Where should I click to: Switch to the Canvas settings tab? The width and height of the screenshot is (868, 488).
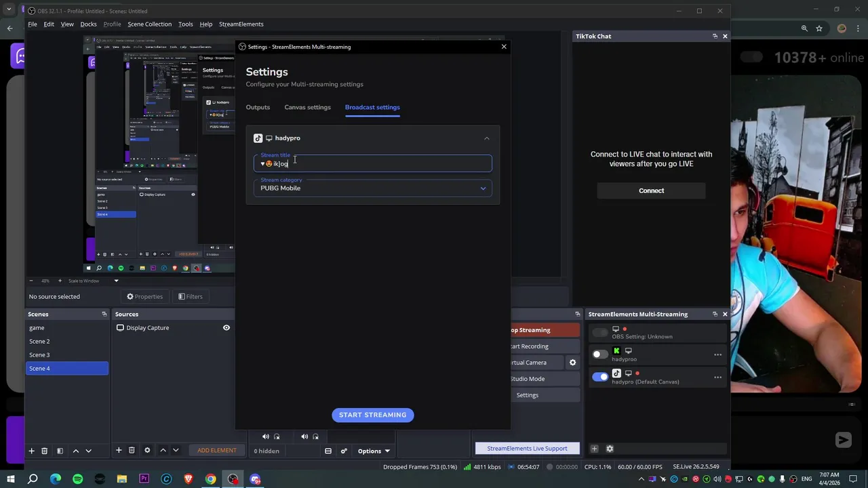307,107
